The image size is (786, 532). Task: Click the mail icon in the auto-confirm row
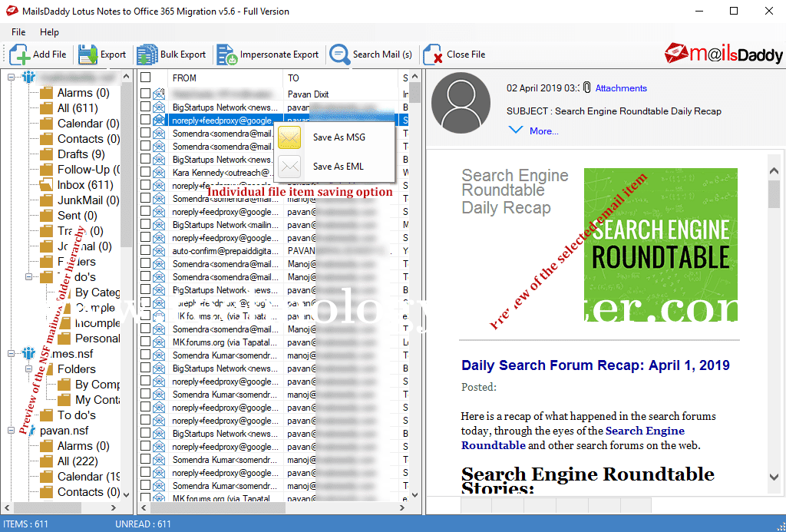coord(159,251)
